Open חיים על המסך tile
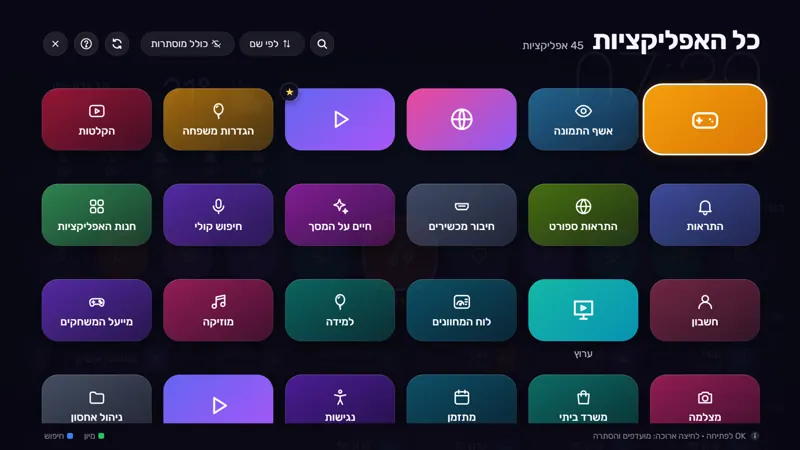Viewport: 800px width, 450px height. [x=340, y=215]
